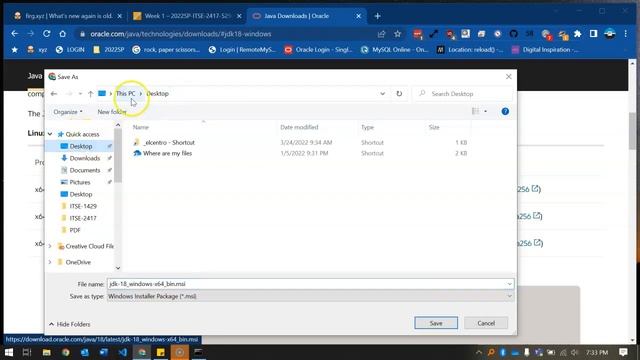
Task: Go up one folder level
Action: [90, 93]
